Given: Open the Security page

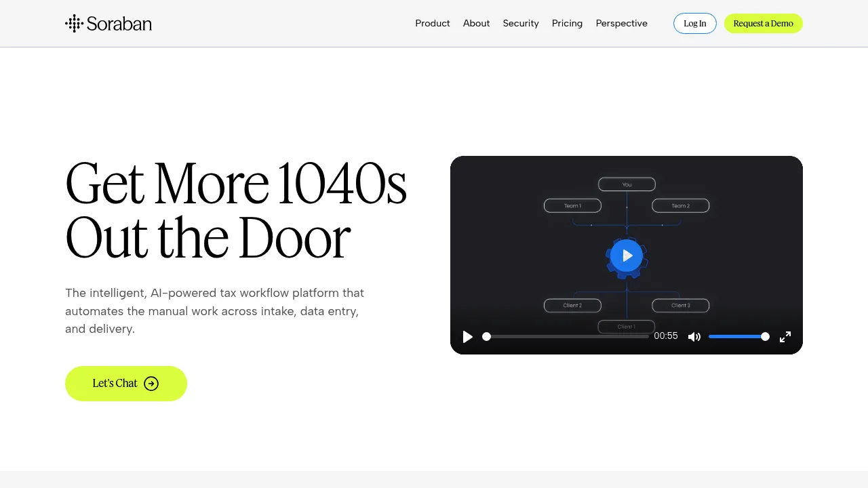Looking at the screenshot, I should (x=521, y=24).
